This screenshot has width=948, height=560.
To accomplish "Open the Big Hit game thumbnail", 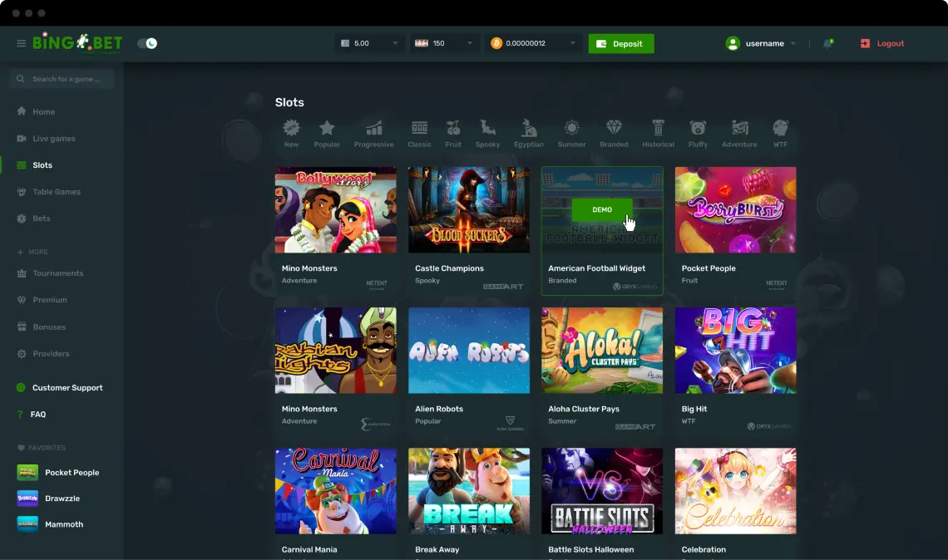I will pos(736,351).
